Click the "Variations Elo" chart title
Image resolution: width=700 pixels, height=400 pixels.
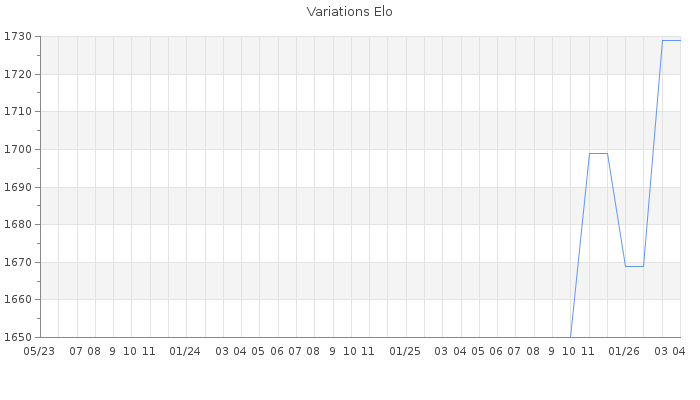349,12
